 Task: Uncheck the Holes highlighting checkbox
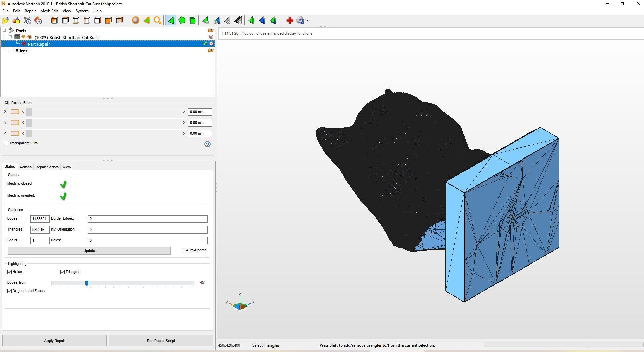click(10, 272)
